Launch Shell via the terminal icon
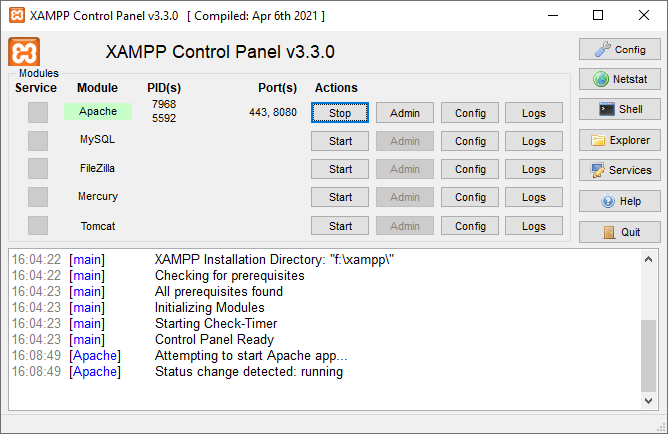Image resolution: width=668 pixels, height=434 pixels. (607, 109)
